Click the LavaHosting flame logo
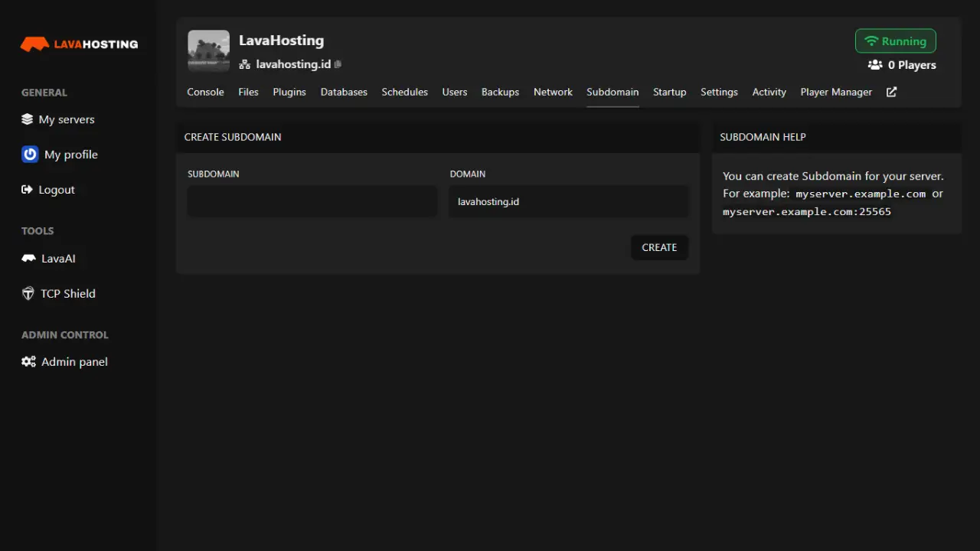980x551 pixels. pyautogui.click(x=36, y=44)
